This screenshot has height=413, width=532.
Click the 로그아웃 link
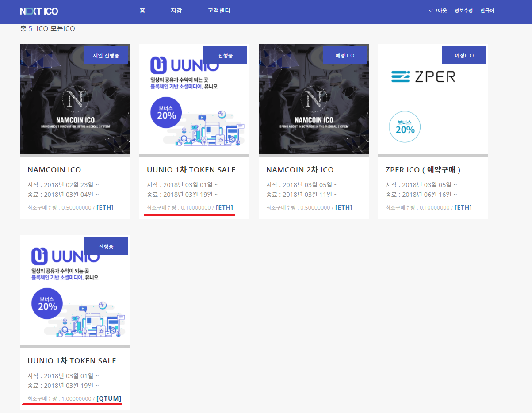coord(437,11)
